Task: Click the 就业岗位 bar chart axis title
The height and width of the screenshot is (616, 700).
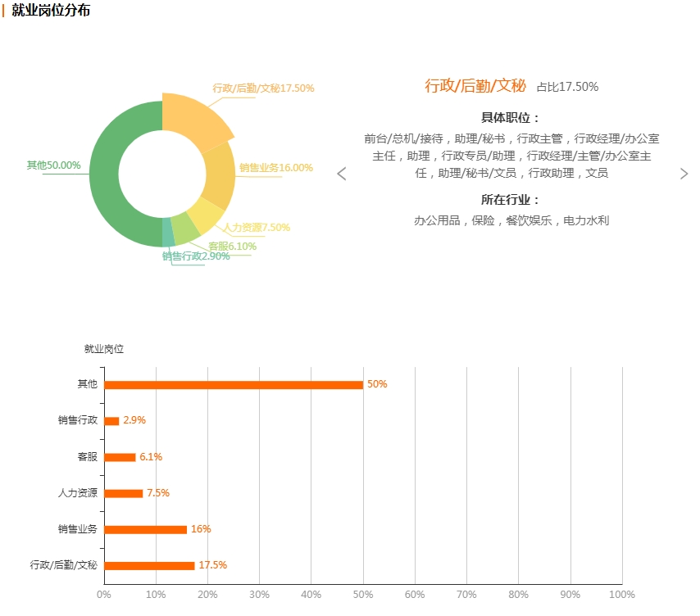Action: [x=104, y=349]
